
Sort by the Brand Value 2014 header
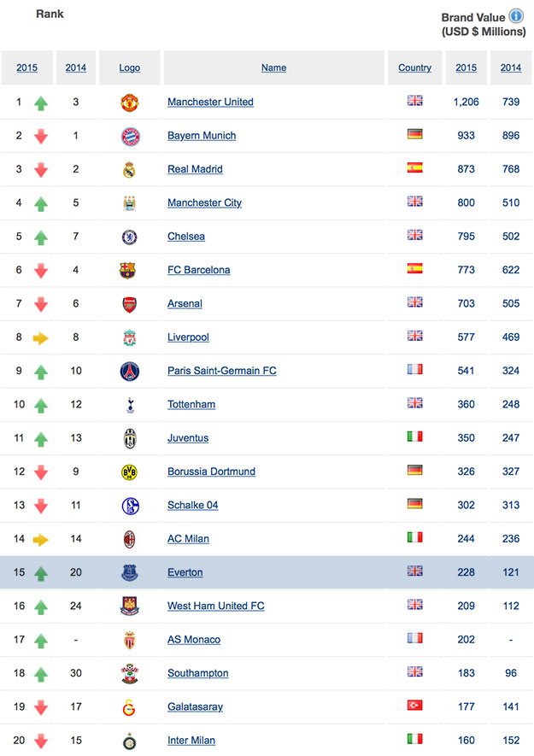[x=511, y=68]
